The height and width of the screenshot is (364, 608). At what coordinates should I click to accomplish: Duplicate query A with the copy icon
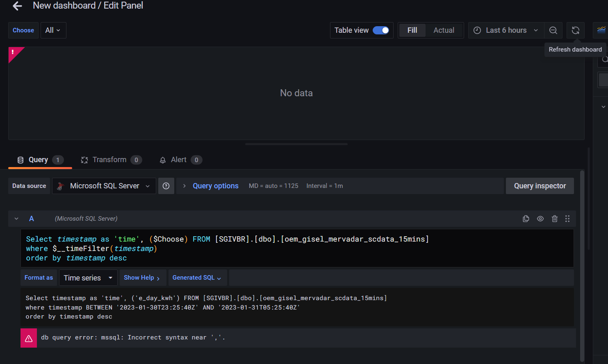click(526, 219)
